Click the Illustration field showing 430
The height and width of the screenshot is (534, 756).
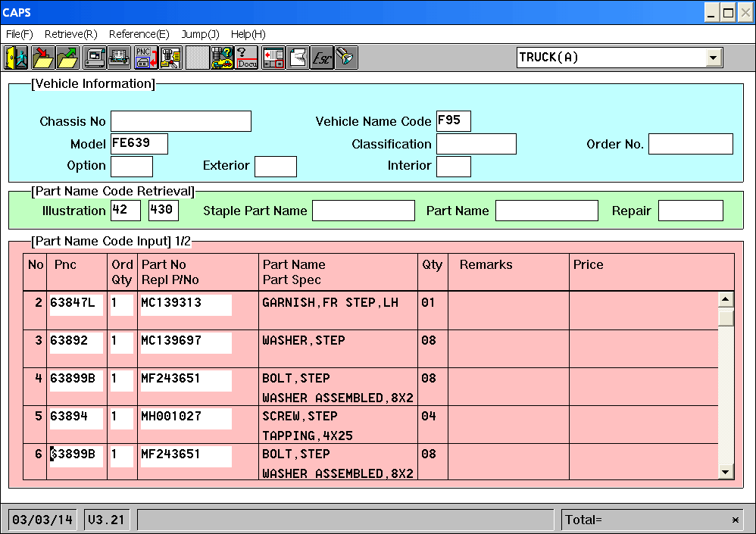click(164, 210)
